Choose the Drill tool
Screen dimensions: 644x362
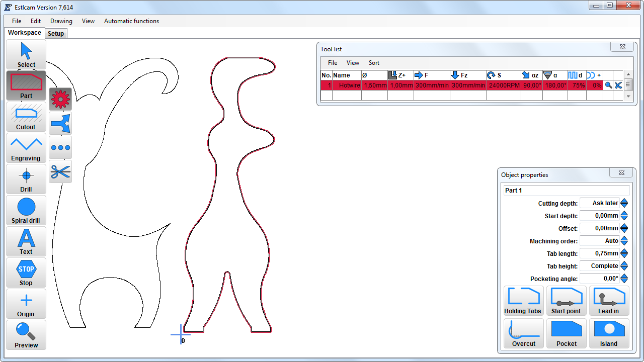click(26, 179)
